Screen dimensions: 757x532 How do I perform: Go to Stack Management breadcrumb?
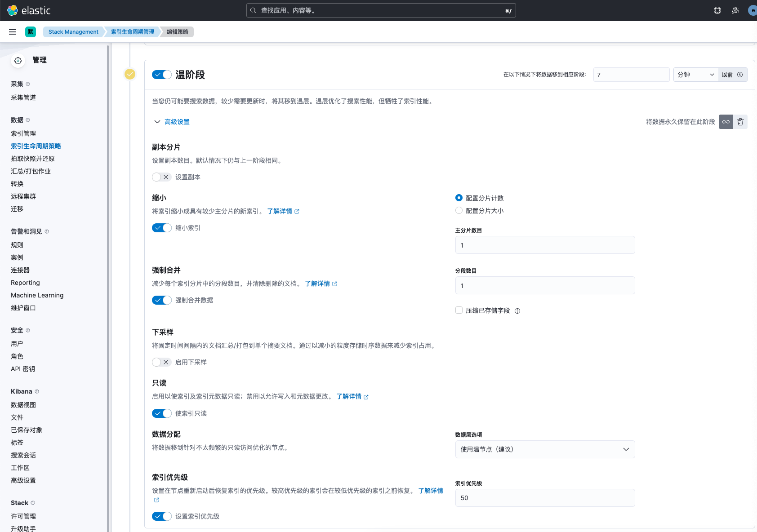[x=73, y=32]
